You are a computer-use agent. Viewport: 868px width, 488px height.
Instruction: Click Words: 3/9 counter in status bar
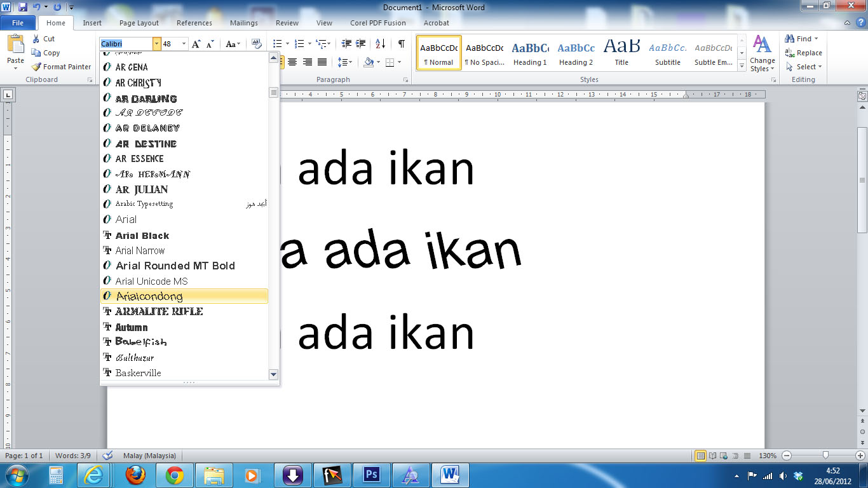coord(72,456)
